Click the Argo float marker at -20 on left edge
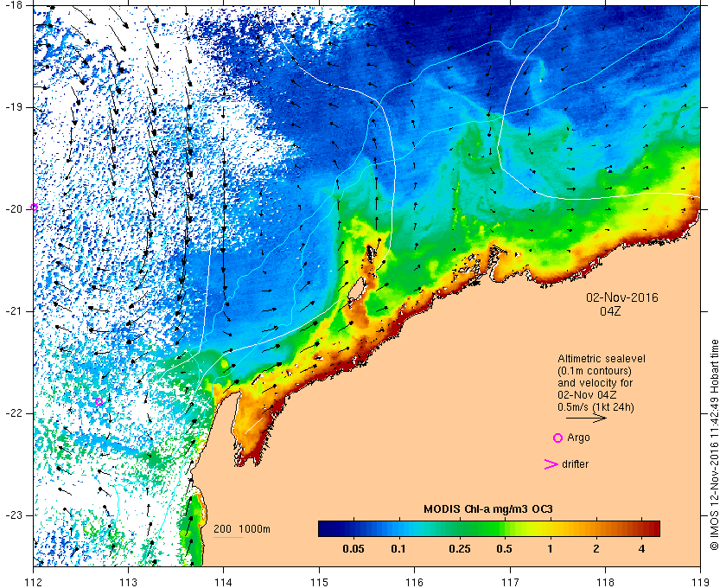726x588 pixels. click(34, 208)
